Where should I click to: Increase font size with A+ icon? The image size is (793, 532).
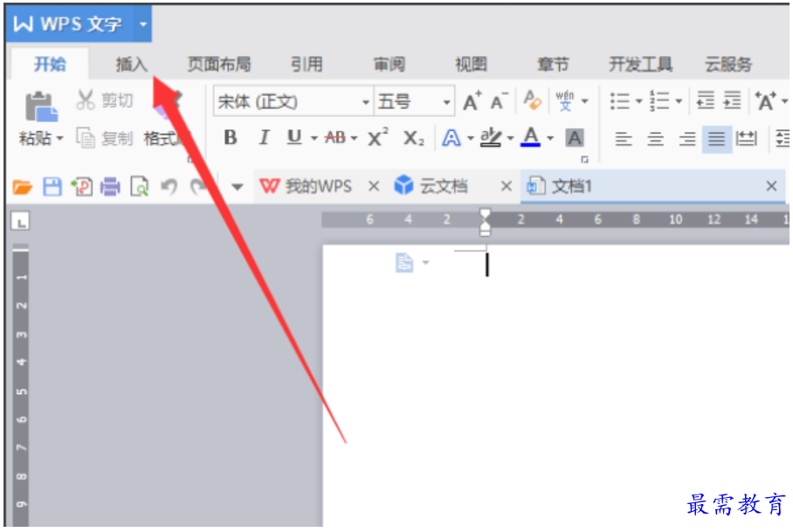pyautogui.click(x=472, y=101)
